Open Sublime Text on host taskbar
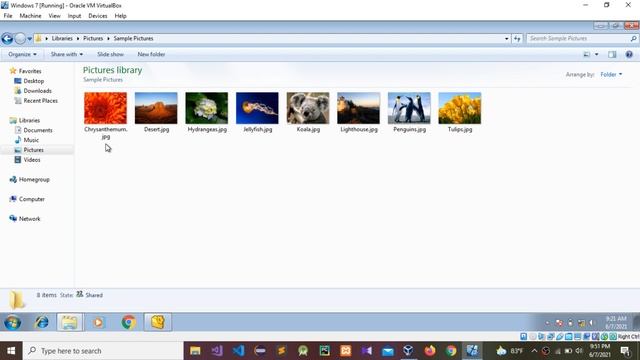This screenshot has width=640, height=360. 281,351
